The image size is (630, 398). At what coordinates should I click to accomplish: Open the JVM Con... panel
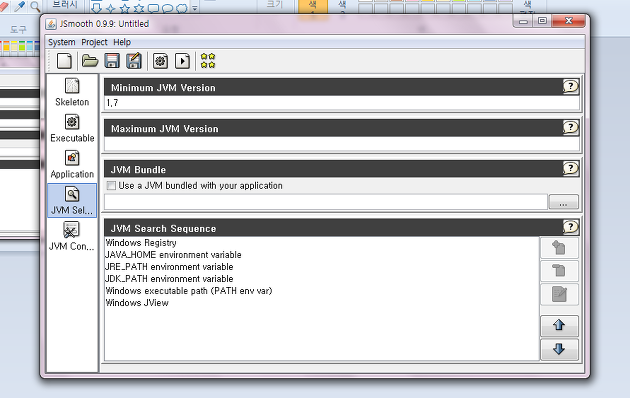pyautogui.click(x=72, y=237)
